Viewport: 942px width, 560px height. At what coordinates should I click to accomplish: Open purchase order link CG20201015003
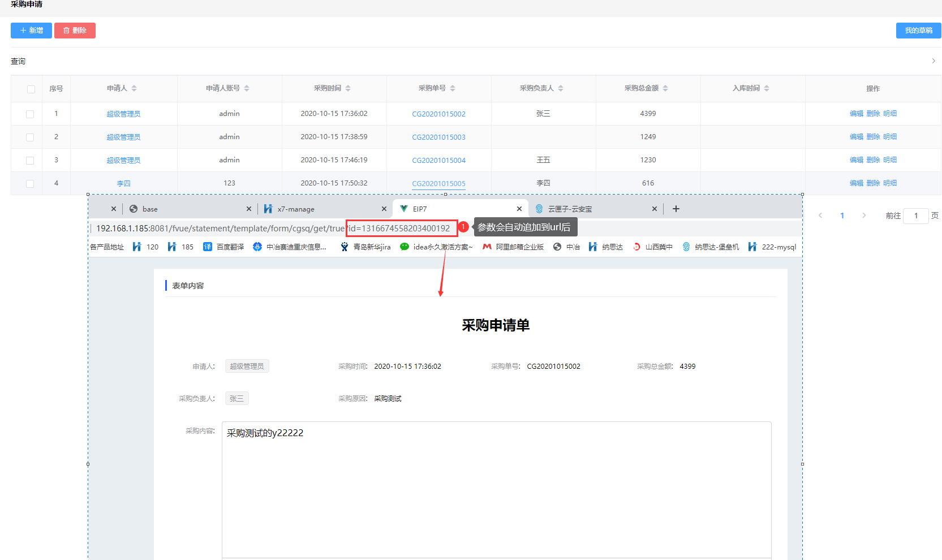pos(438,137)
